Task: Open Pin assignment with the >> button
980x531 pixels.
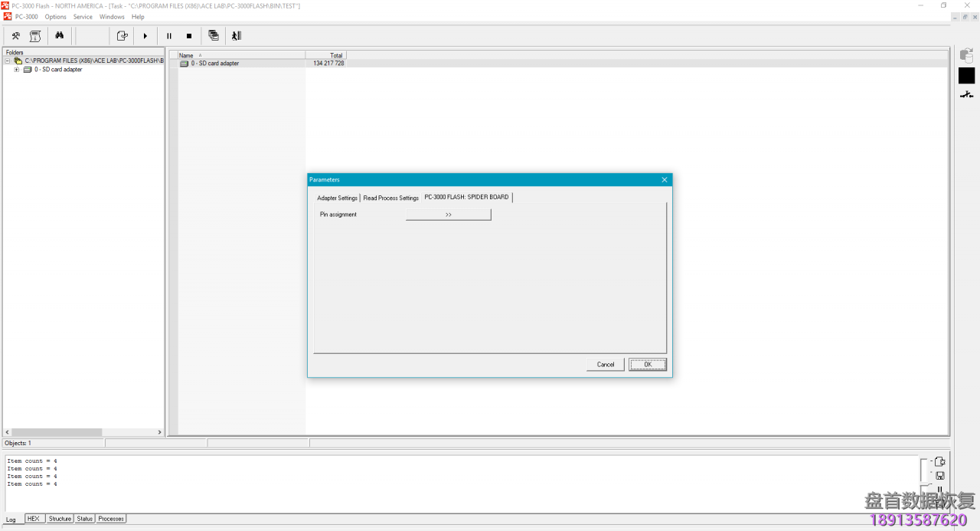Action: 448,215
